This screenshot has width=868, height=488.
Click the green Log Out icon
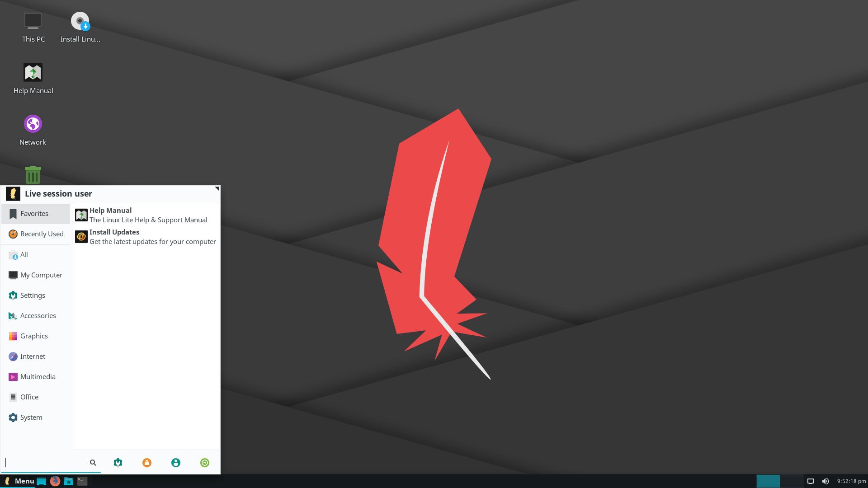click(205, 463)
